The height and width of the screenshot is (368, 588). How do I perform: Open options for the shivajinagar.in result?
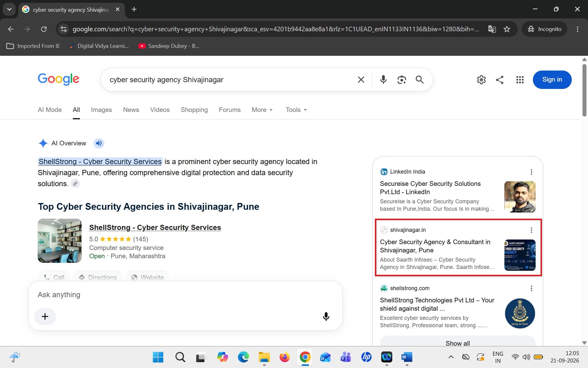(531, 230)
